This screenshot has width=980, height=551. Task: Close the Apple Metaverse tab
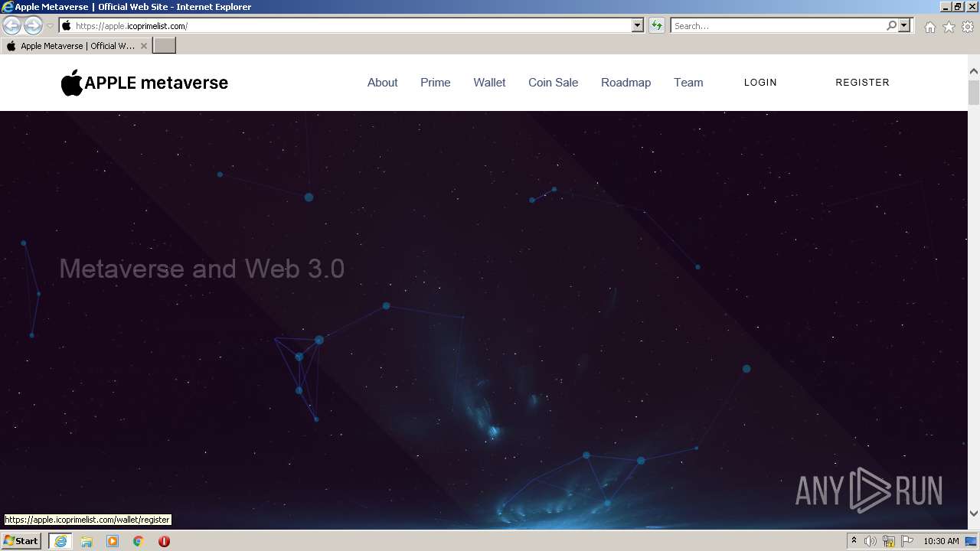click(x=143, y=46)
